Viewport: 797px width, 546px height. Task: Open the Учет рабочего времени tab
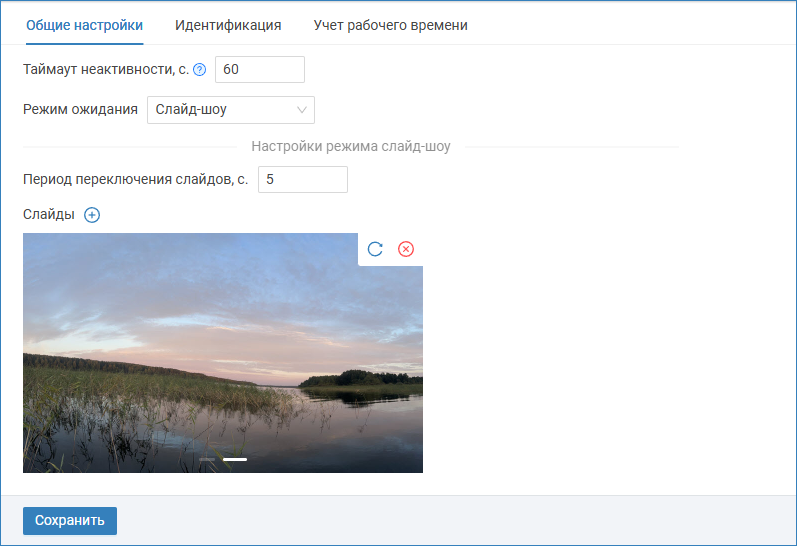pyautogui.click(x=390, y=25)
